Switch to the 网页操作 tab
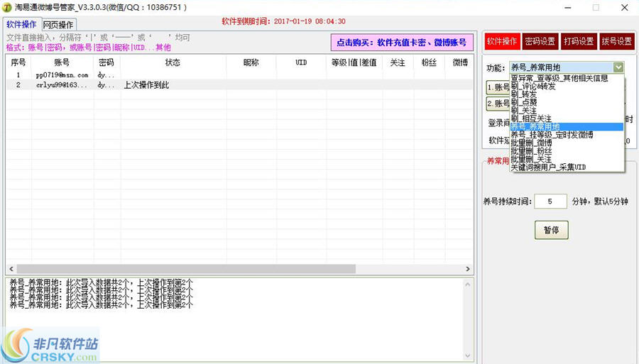The height and width of the screenshot is (364, 639). pyautogui.click(x=58, y=25)
